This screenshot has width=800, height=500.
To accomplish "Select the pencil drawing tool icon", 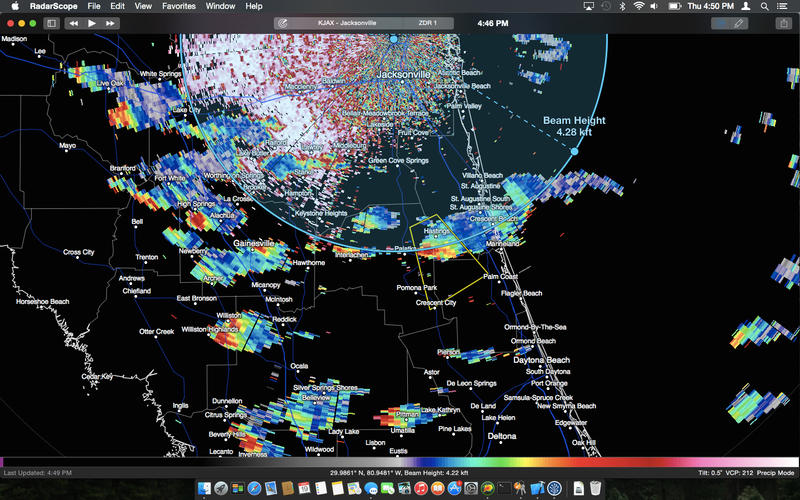I will coord(739,22).
